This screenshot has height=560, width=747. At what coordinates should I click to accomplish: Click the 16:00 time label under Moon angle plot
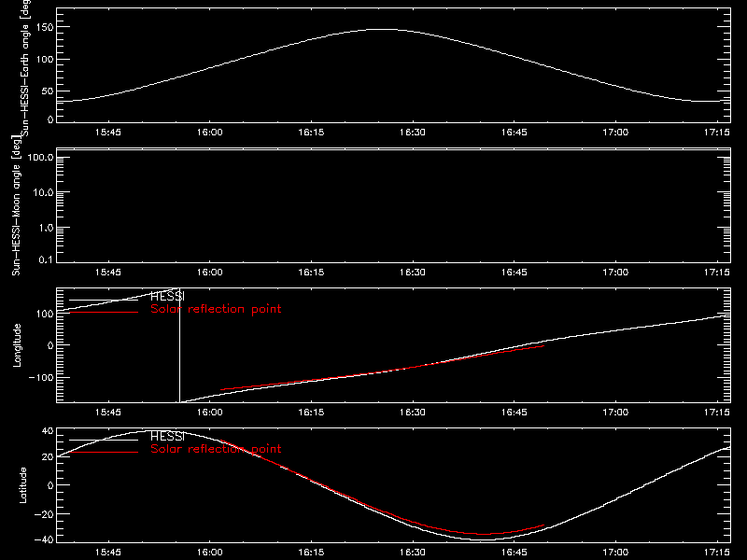click(209, 273)
